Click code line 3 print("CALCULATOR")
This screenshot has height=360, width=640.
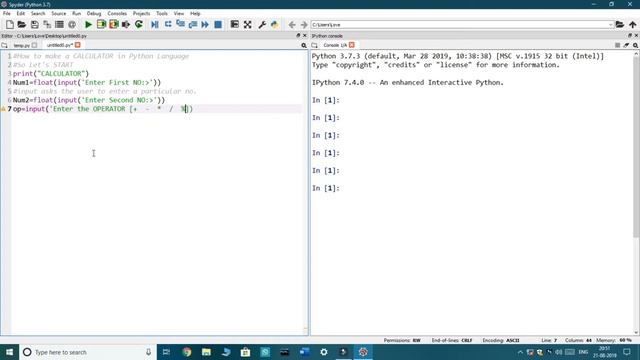coord(51,74)
